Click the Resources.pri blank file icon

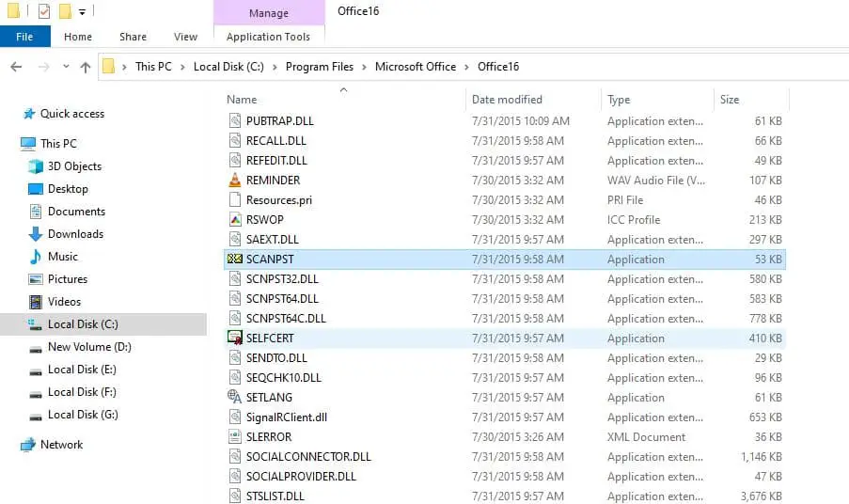point(234,199)
